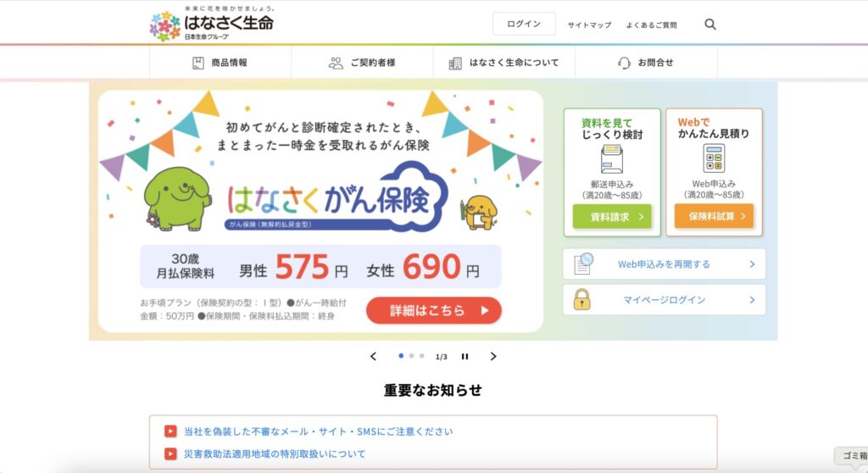Image resolution: width=868 pixels, height=473 pixels.
Task: Open the Web申込みを再開する chevron row
Action: (665, 264)
